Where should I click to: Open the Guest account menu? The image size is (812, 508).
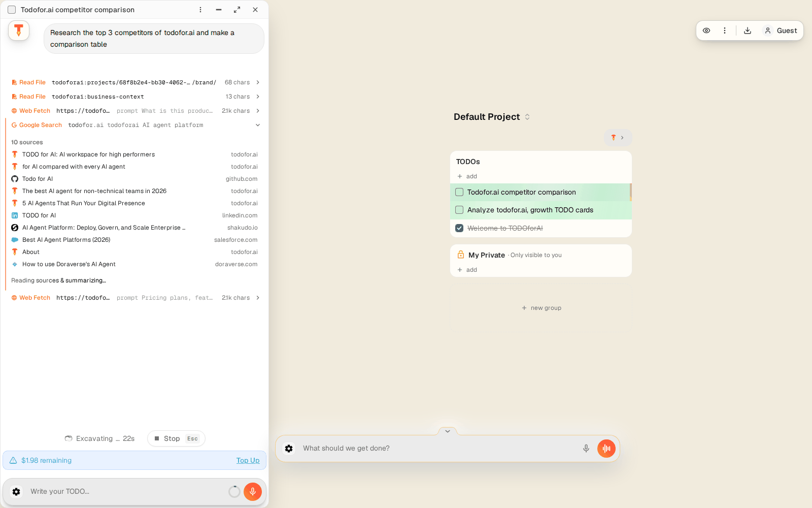(781, 30)
